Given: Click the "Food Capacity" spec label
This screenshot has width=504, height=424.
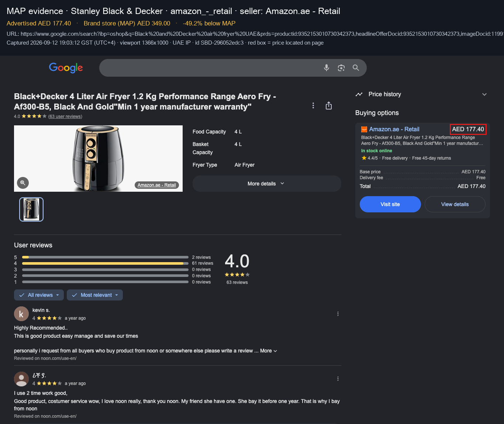Looking at the screenshot, I should coord(209,132).
